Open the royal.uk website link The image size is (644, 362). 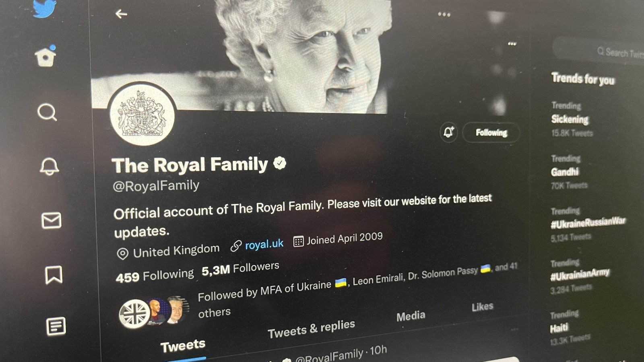[x=264, y=244]
